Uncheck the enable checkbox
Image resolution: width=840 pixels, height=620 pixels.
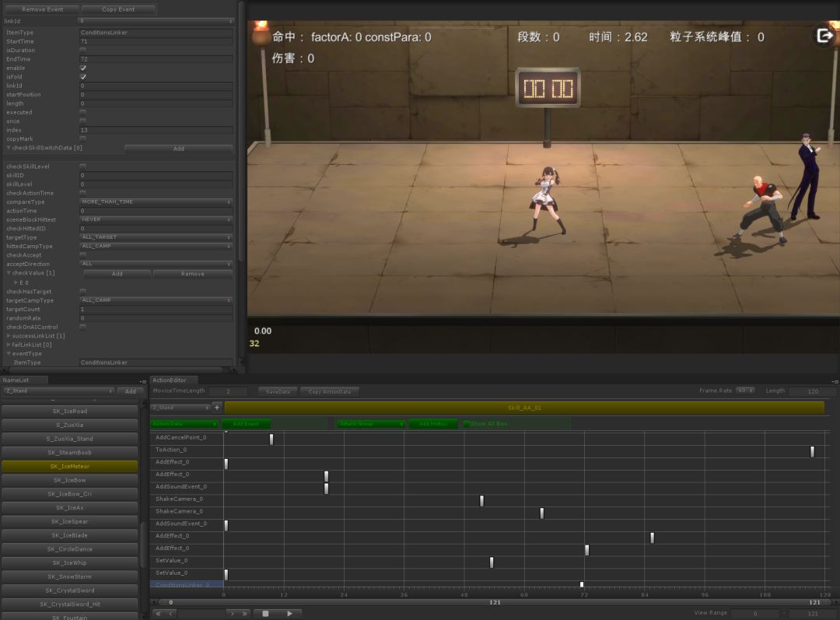pos(83,68)
